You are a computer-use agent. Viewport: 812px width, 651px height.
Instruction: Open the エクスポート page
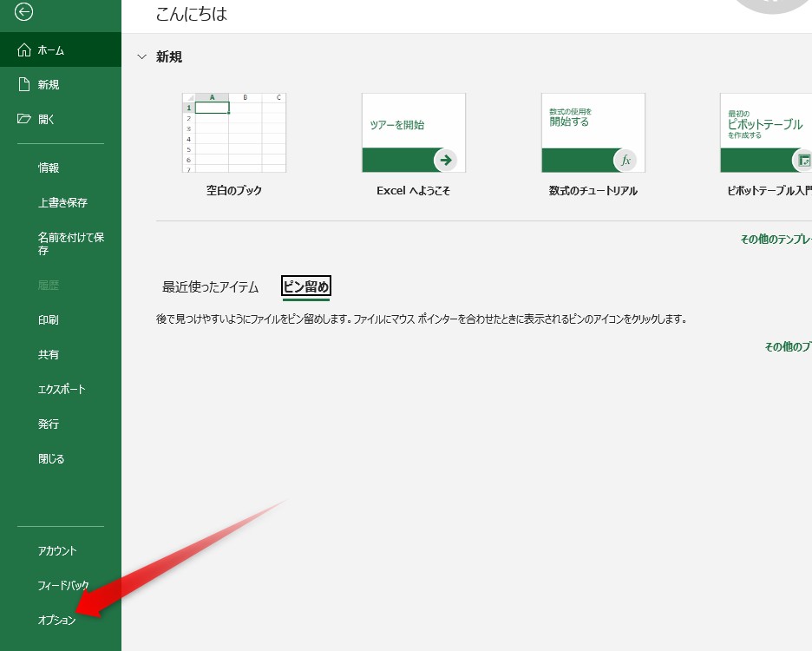coord(61,389)
